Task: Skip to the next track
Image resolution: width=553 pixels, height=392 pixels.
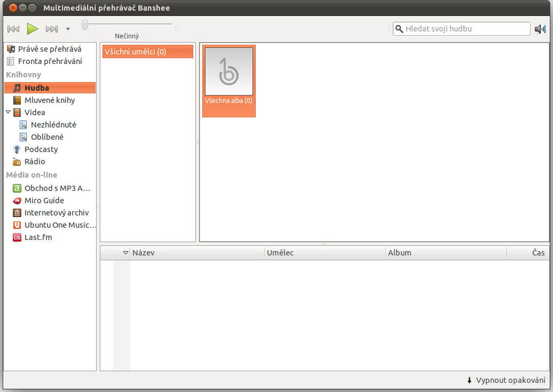Action: (51, 29)
